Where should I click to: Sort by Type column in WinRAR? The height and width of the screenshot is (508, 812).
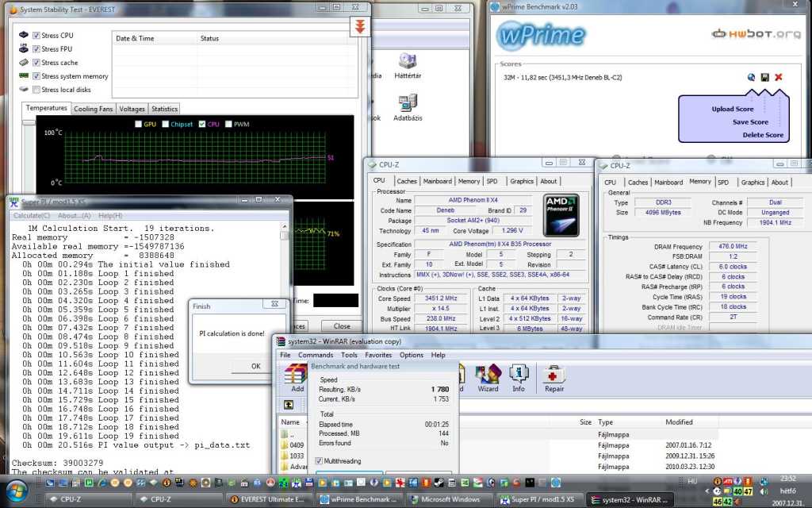coord(605,422)
